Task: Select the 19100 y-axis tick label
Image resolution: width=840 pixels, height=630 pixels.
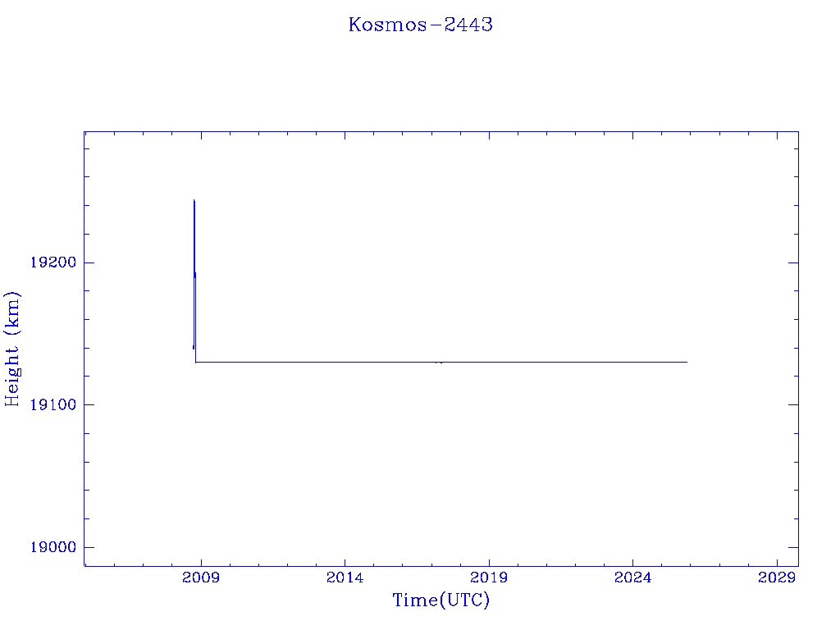Action: coord(52,405)
